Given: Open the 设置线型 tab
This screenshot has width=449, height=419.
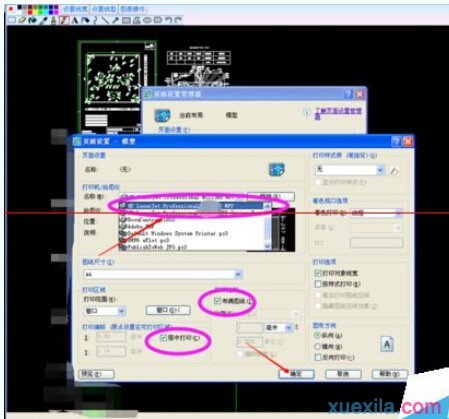Looking at the screenshot, I should pyautogui.click(x=104, y=9).
